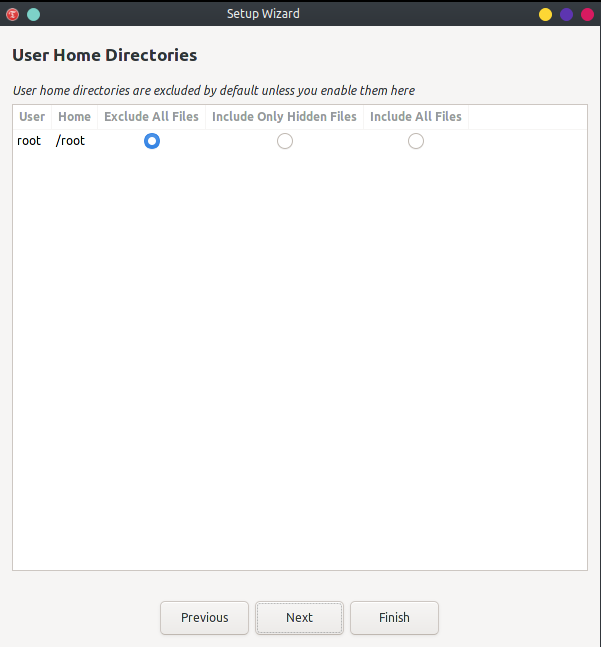This screenshot has width=601, height=647.
Task: Go back with the Previous button
Action: click(204, 617)
